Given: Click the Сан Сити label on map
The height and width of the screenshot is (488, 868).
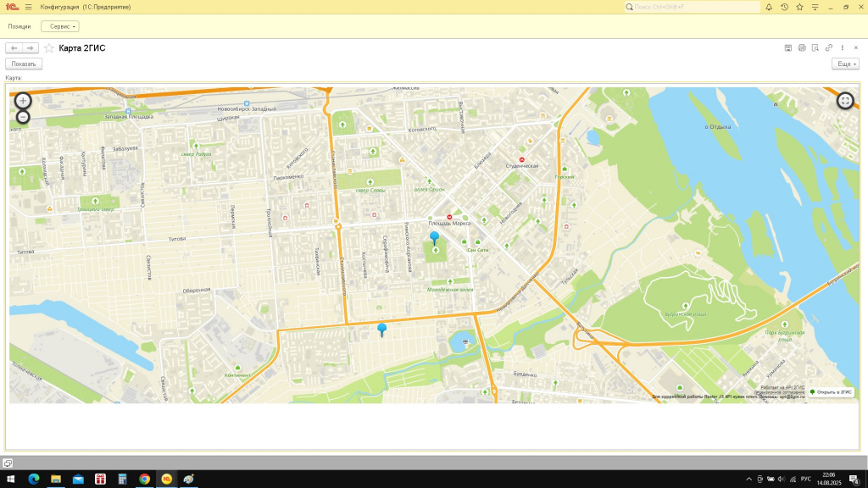Looking at the screenshot, I should (x=478, y=250).
